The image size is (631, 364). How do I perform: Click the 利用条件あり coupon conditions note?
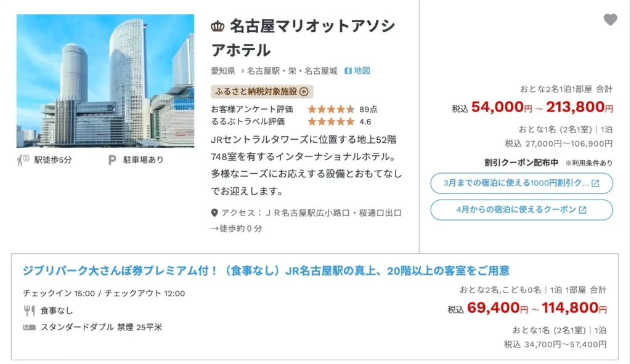[588, 163]
